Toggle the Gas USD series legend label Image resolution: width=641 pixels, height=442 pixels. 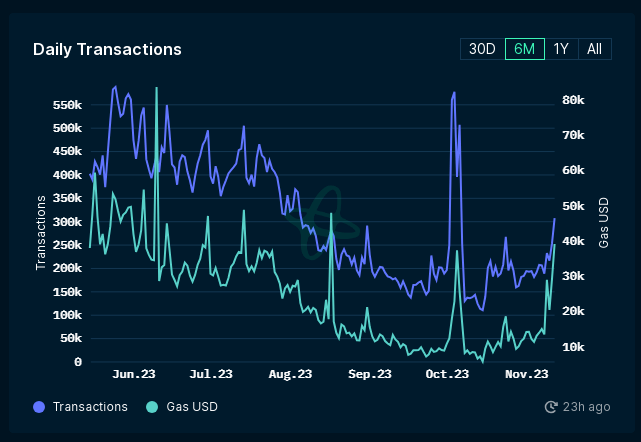(x=190, y=407)
